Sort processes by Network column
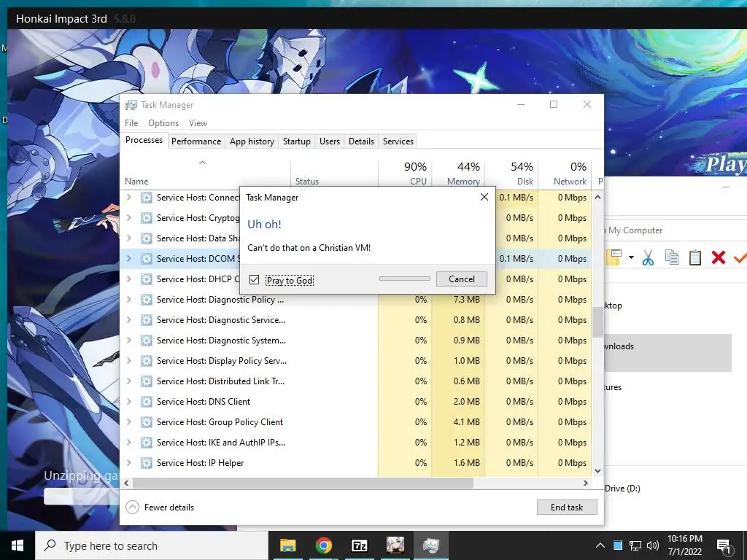The image size is (747, 560). coord(565,174)
